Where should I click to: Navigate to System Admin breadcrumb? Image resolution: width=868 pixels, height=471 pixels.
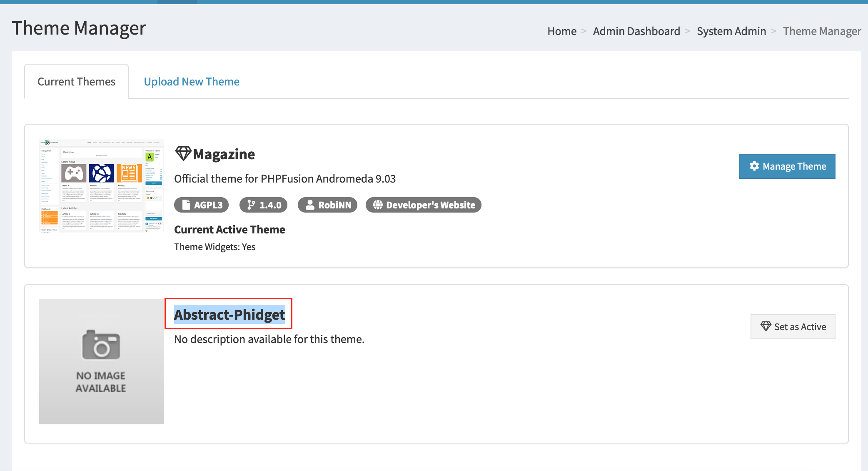tap(731, 31)
